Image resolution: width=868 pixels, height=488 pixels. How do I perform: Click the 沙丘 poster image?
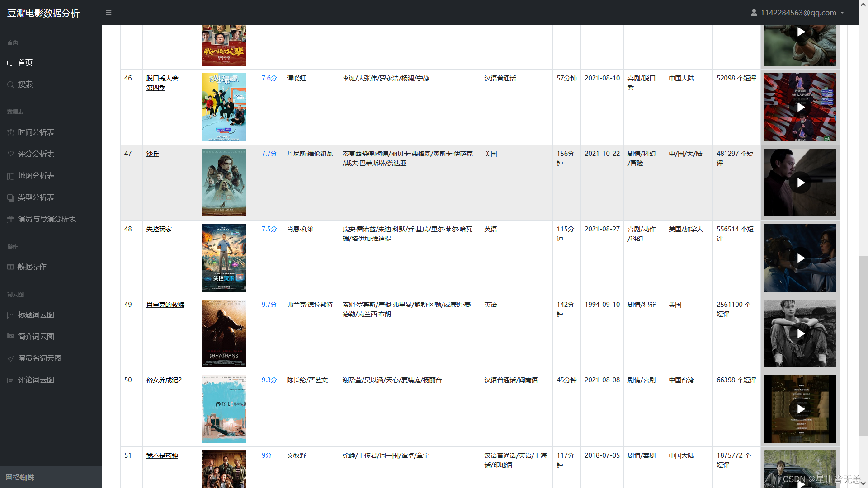point(224,183)
